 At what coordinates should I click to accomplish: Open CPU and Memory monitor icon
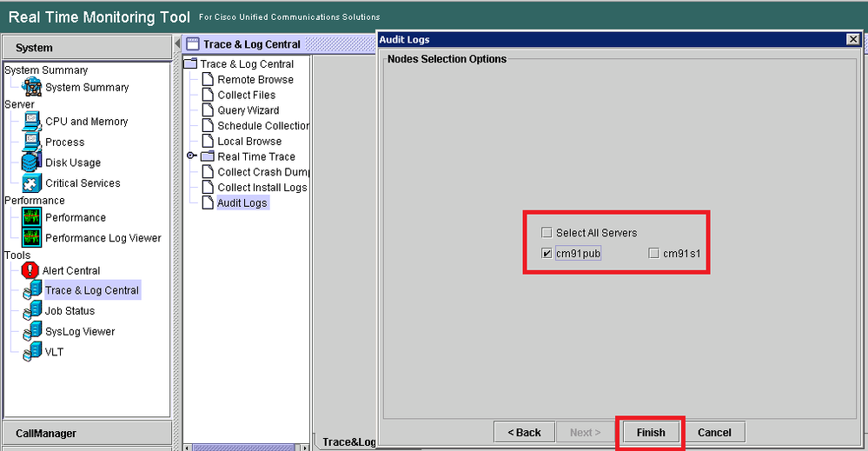click(x=31, y=121)
